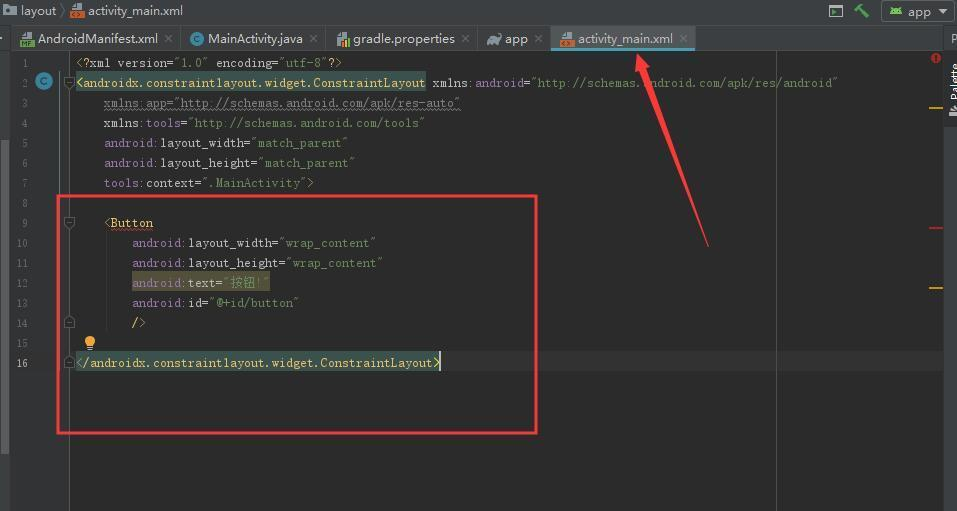Click the toolbar icon left of hammer
957x511 pixels.
click(836, 11)
